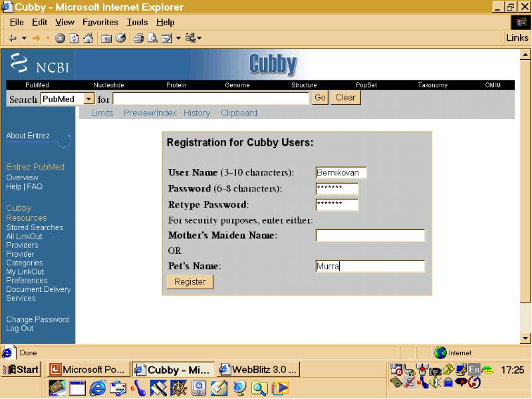Image resolution: width=532 pixels, height=399 pixels.
Task: Click the Print toolbar icon
Action: click(138, 39)
